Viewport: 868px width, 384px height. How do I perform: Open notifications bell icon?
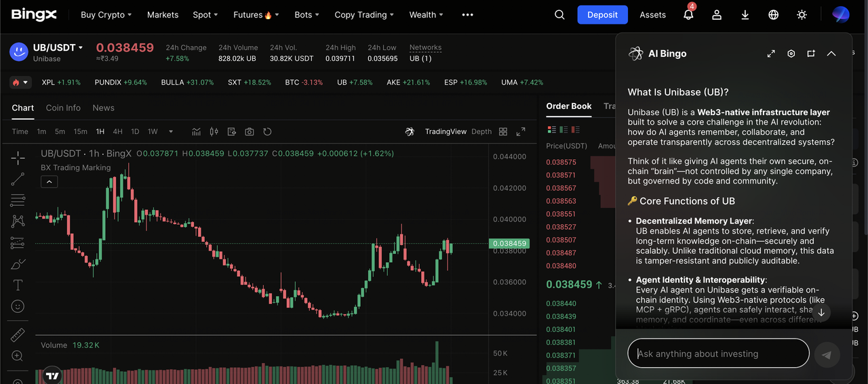tap(688, 15)
